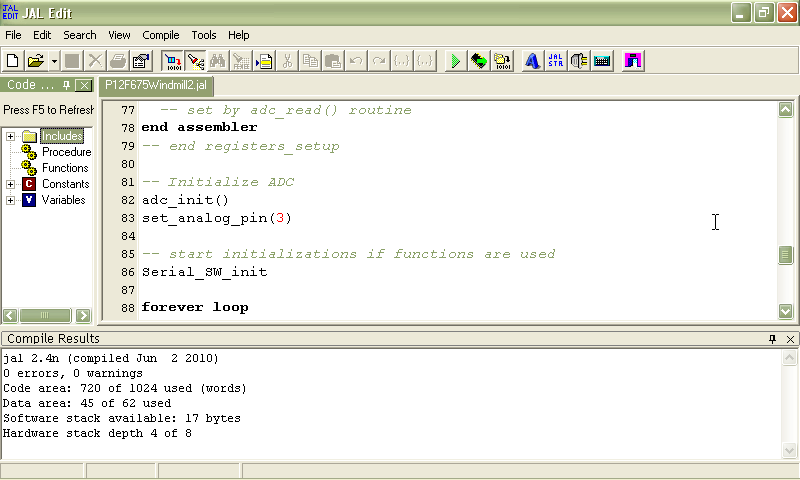Click the File properties toolbar icon
This screenshot has height=480, width=800.
141,61
